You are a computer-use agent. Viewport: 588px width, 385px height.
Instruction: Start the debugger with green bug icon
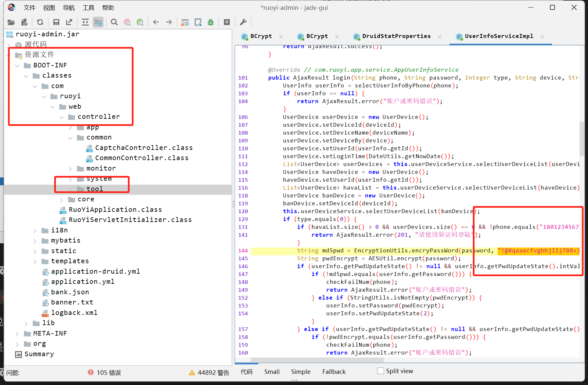point(211,22)
